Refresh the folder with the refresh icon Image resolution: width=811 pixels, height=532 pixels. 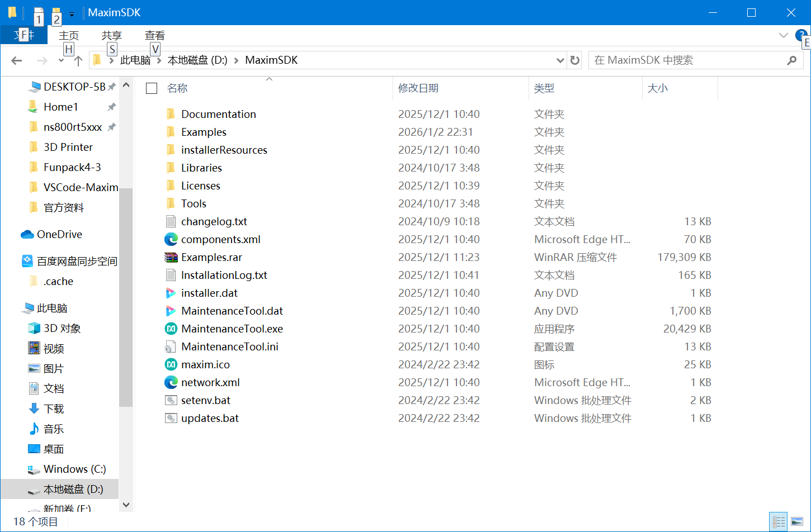point(574,60)
